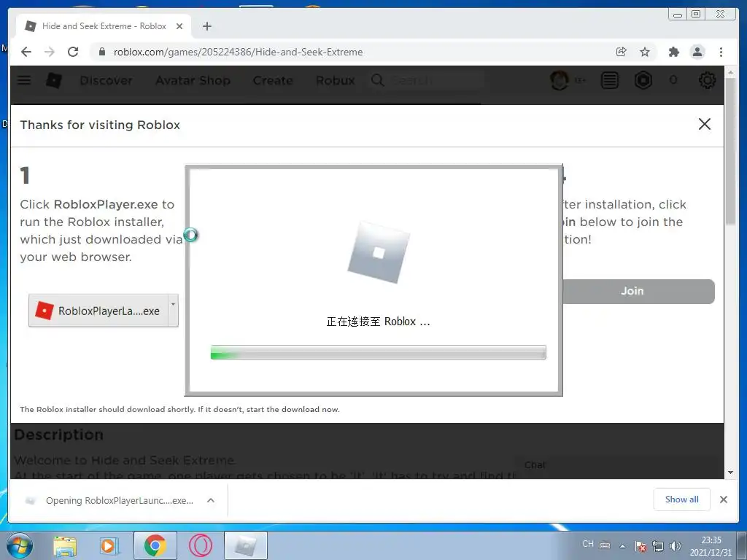Open Roblox settings gear icon
747x560 pixels.
coord(708,80)
